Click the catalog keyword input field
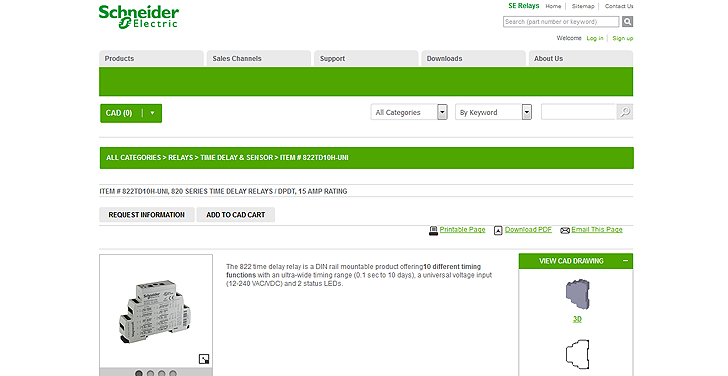Screen dimensions: 728x376 pyautogui.click(x=578, y=112)
